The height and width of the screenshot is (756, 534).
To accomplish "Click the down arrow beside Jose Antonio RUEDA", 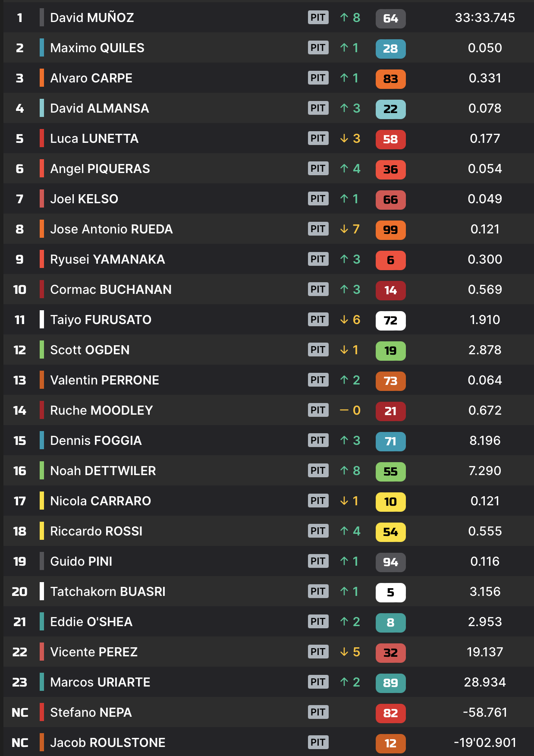I will point(344,229).
